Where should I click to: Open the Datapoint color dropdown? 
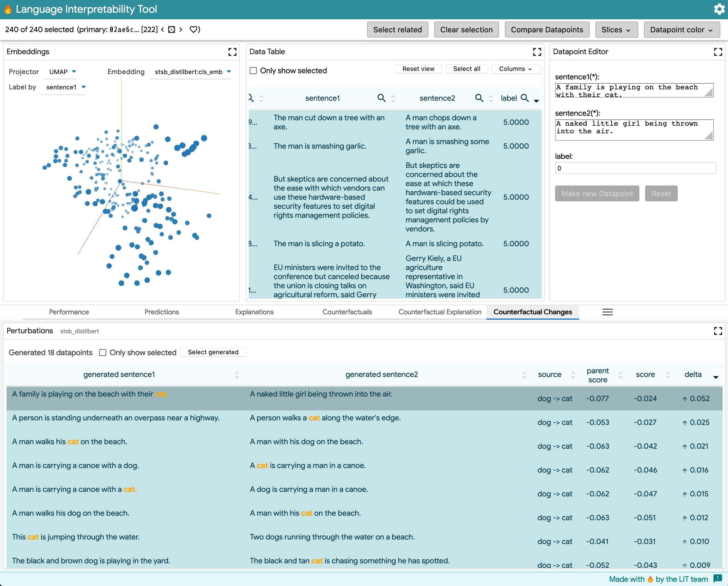point(681,30)
